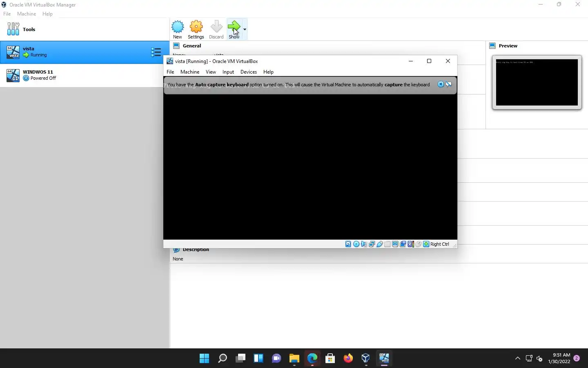Open the Help menu in VirtualBox Manager
The width and height of the screenshot is (588, 368).
click(47, 14)
